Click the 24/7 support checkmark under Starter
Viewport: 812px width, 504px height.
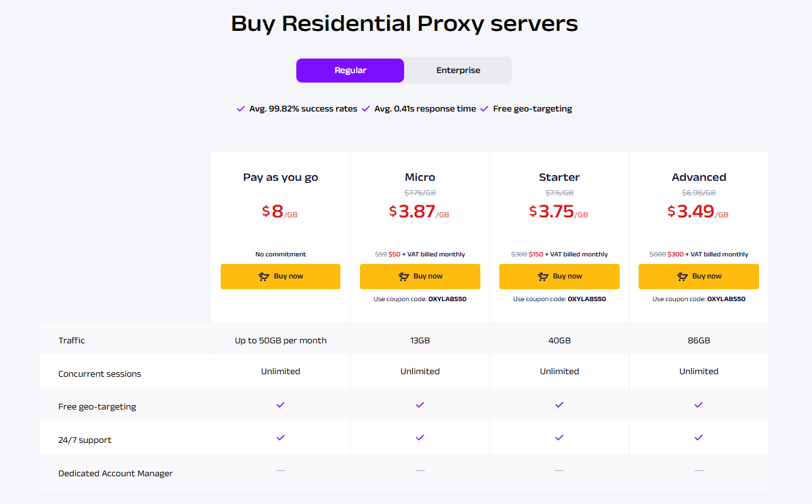coord(559,437)
